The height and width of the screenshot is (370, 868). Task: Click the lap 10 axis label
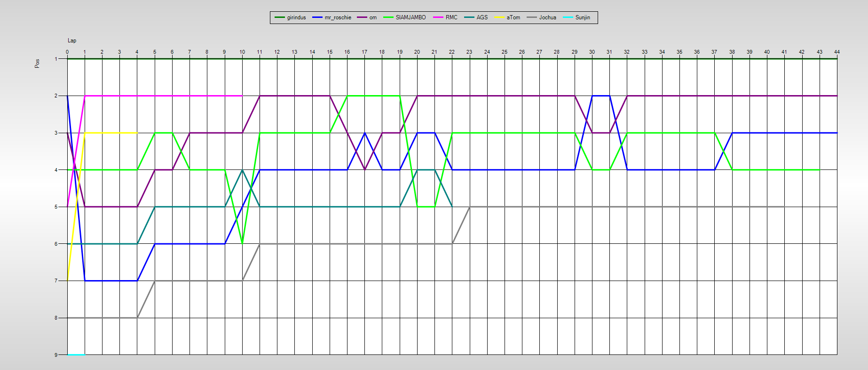point(242,52)
